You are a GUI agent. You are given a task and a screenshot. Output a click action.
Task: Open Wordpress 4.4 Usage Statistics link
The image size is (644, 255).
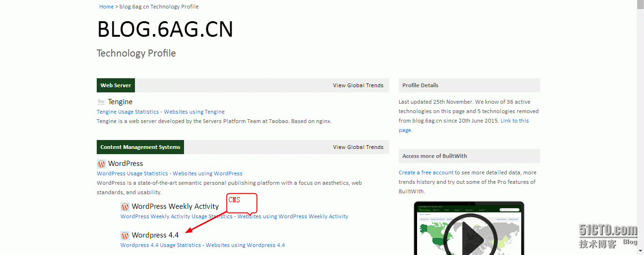point(161,245)
